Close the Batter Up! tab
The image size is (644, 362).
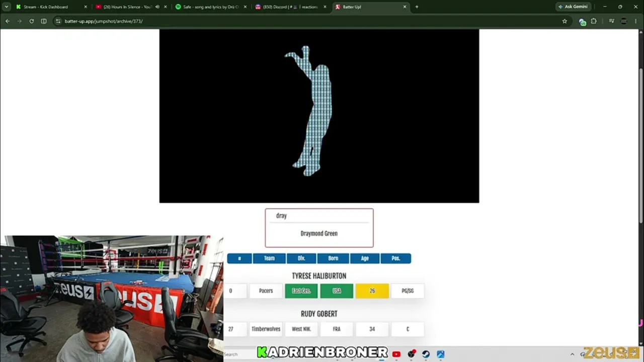(x=405, y=7)
